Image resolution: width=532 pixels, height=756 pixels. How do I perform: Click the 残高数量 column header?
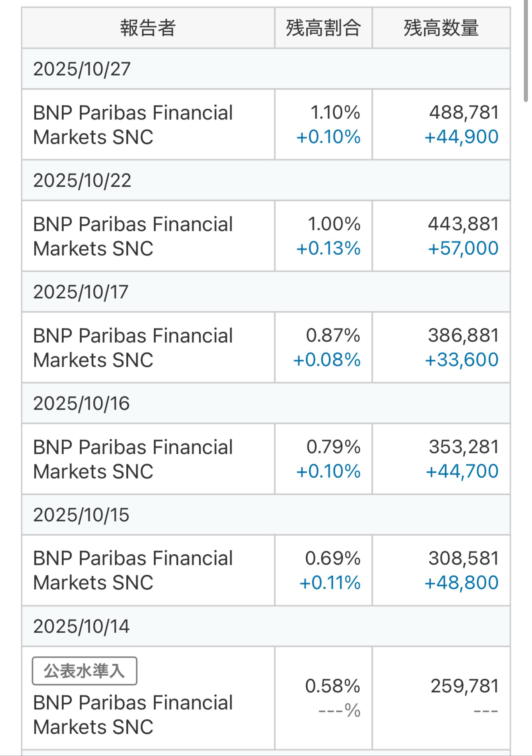tap(441, 28)
